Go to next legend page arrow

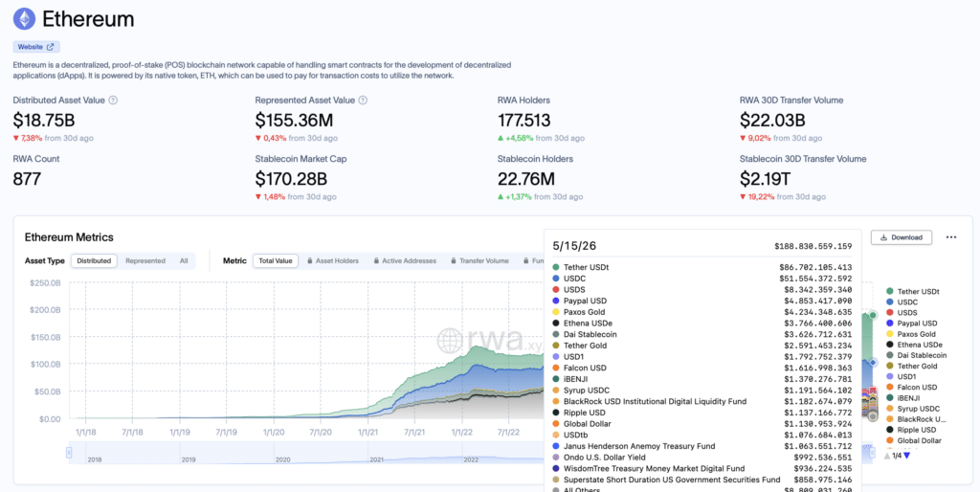click(907, 456)
